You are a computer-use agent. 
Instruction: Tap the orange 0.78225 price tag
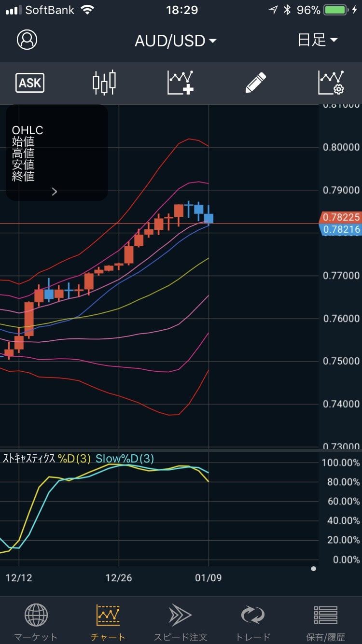[x=340, y=217]
